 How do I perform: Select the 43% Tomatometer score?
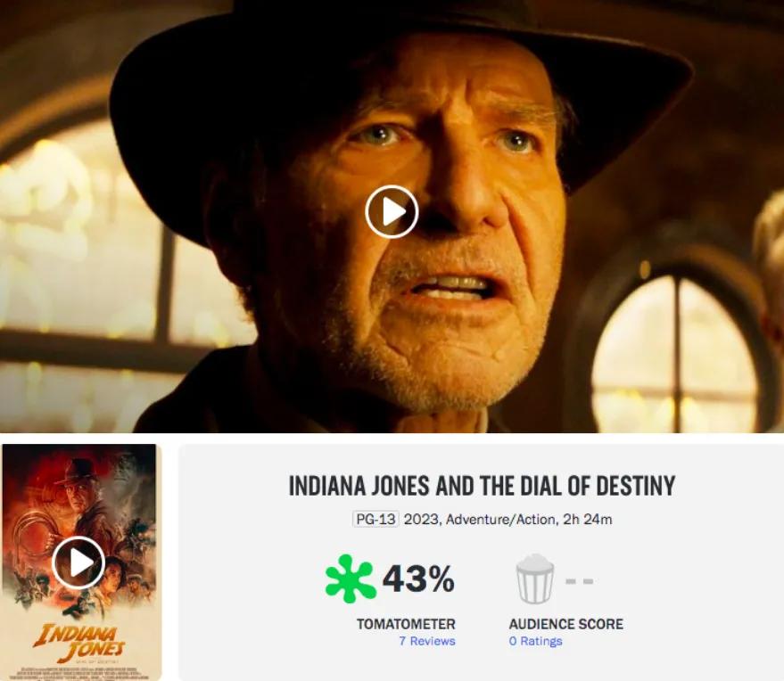(x=418, y=578)
